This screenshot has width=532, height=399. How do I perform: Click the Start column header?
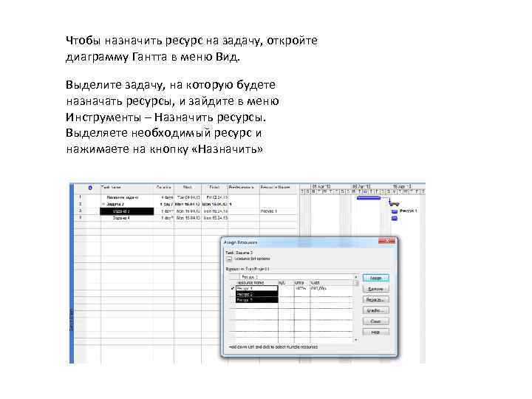[x=188, y=187]
